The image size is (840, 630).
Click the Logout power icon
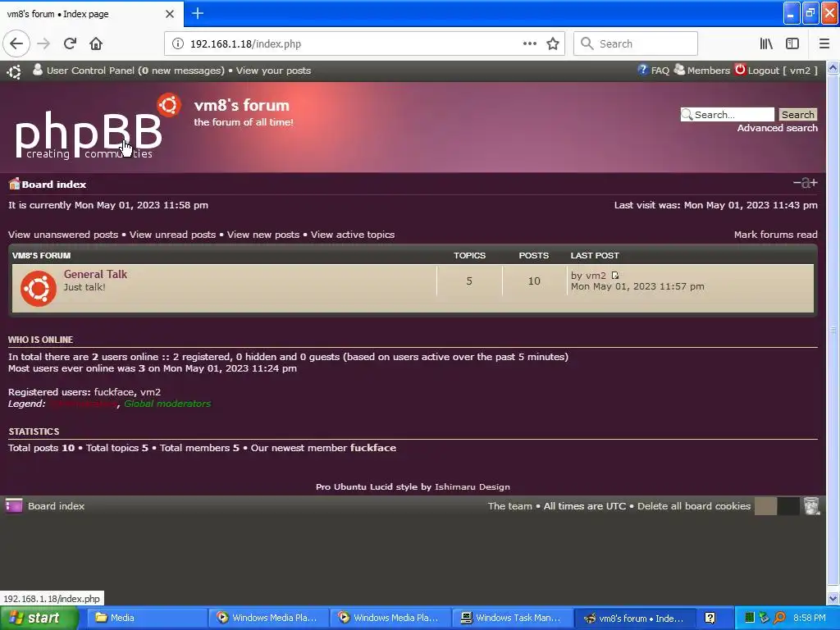(740, 70)
